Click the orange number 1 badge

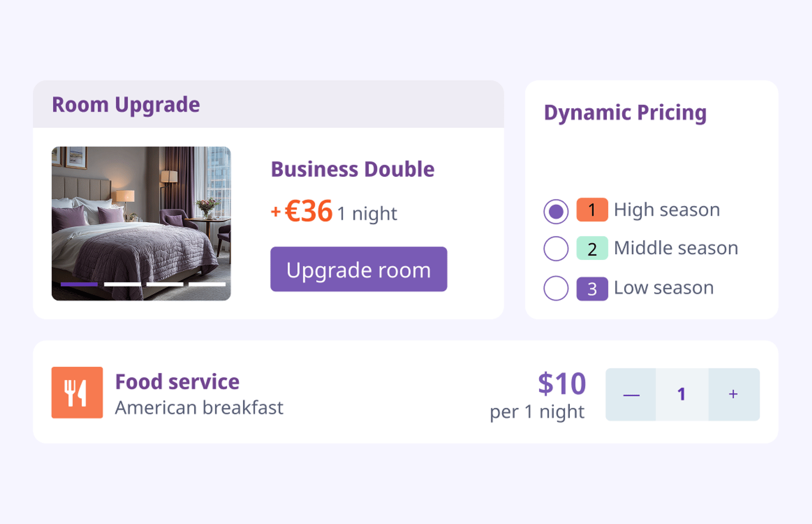592,210
